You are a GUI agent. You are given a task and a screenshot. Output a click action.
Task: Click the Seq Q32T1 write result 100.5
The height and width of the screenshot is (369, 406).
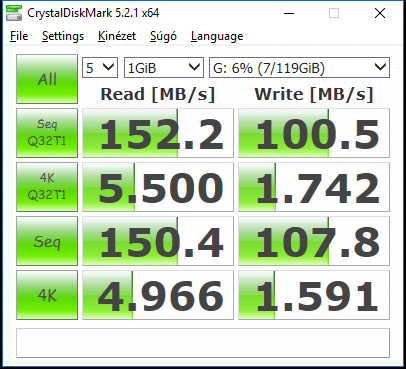(x=314, y=133)
